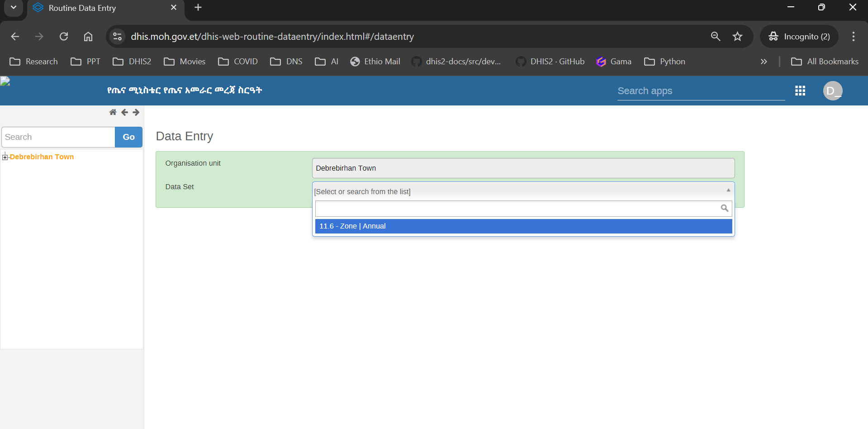Open the browser zoom magnifier icon
Image resolution: width=868 pixels, height=429 pixels.
[x=716, y=37]
